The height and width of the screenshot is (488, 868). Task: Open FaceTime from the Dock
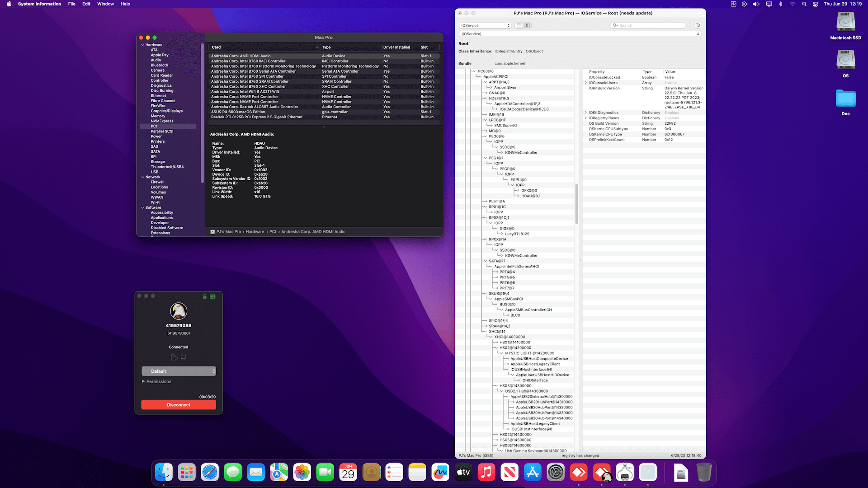click(325, 473)
